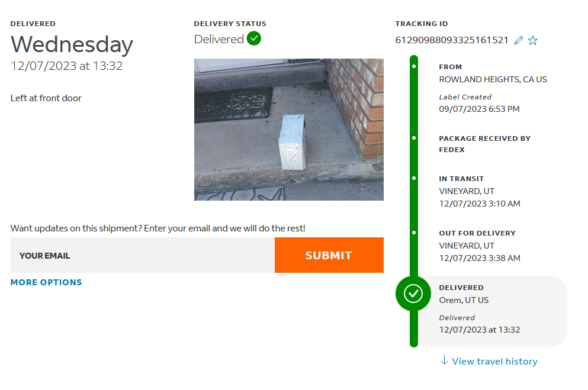The image size is (588, 390).
Task: Click the Rowland Heights, CA US origin
Action: pos(493,79)
